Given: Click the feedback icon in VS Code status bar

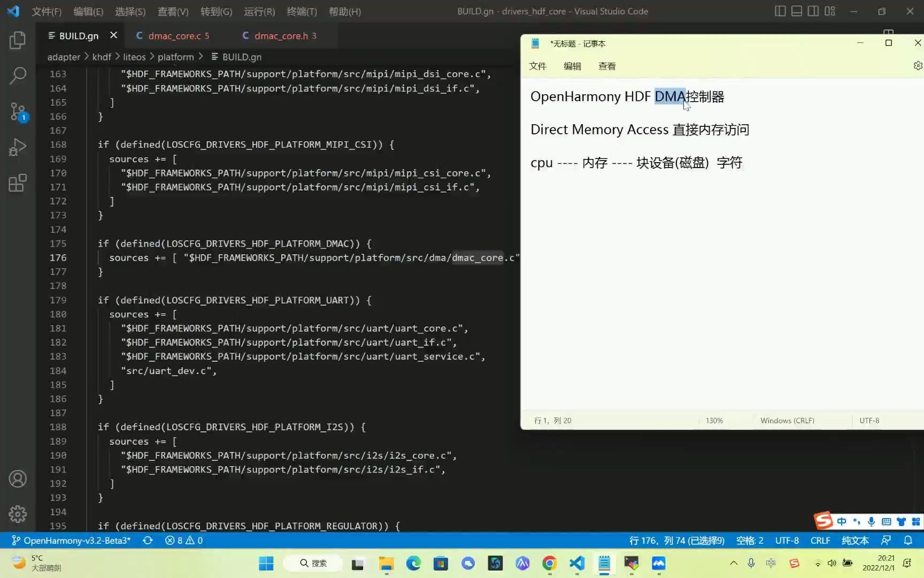Looking at the screenshot, I should tap(886, 541).
